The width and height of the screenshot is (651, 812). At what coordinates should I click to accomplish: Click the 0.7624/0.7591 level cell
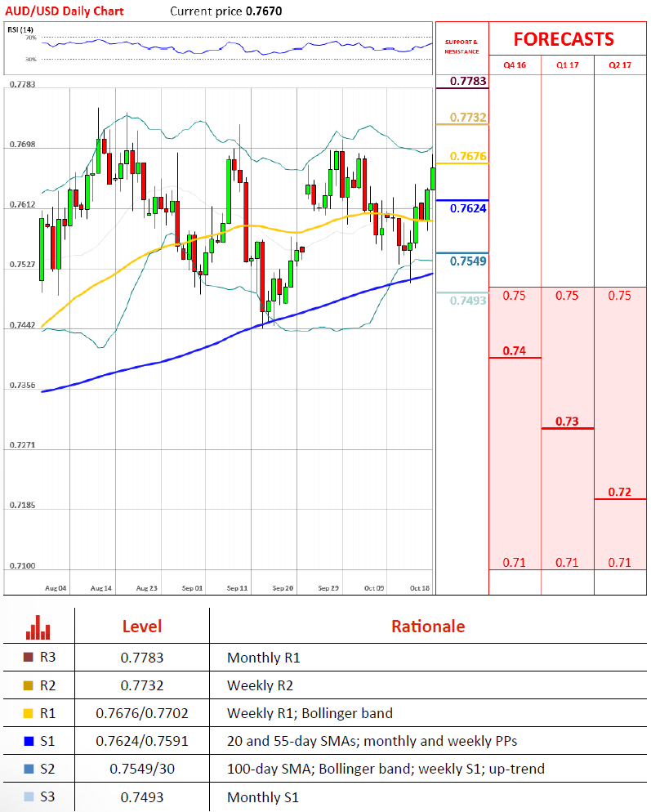142,742
